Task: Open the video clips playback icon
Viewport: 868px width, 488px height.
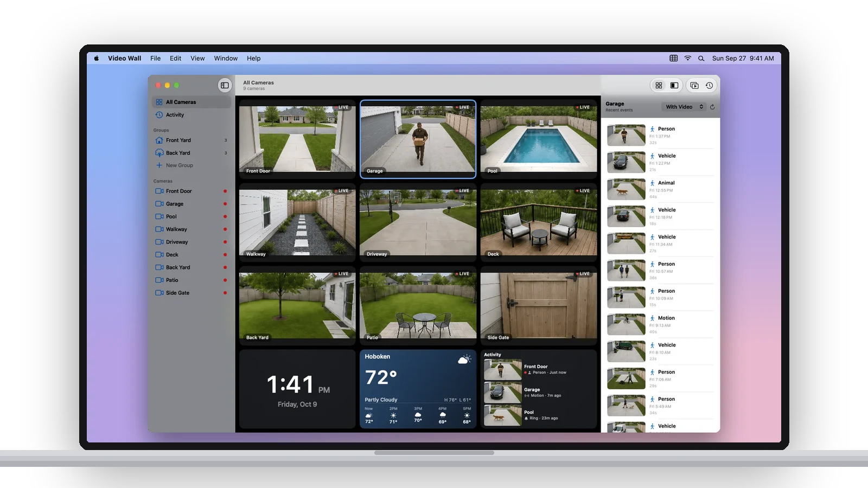Action: [694, 85]
